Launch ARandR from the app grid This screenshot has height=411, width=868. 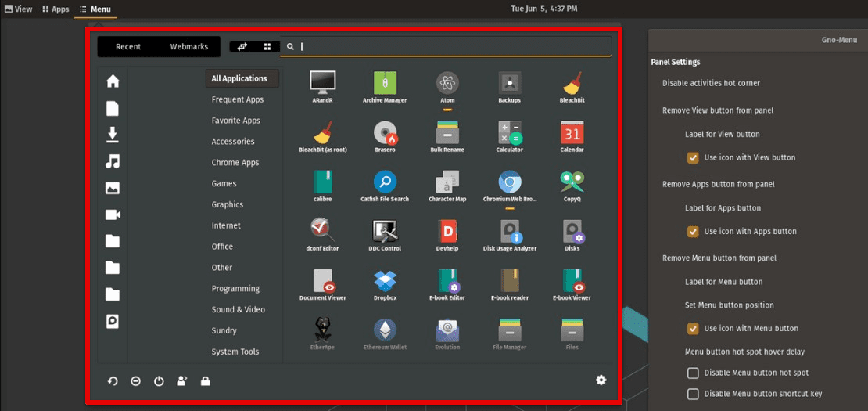coord(323,88)
